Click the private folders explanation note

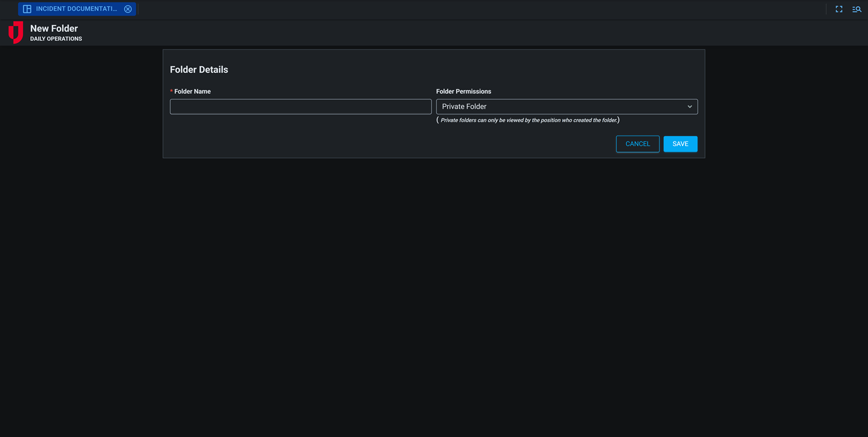(x=528, y=120)
